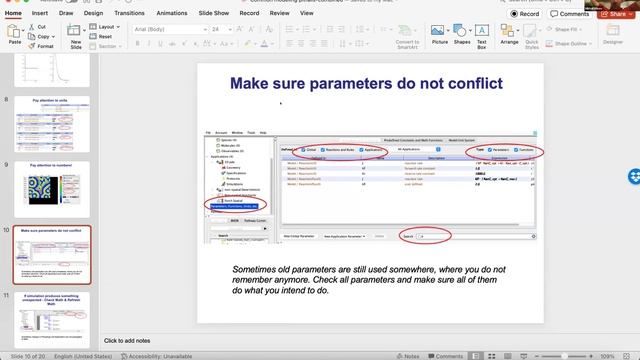Toggle Underline formatting

tap(160, 43)
